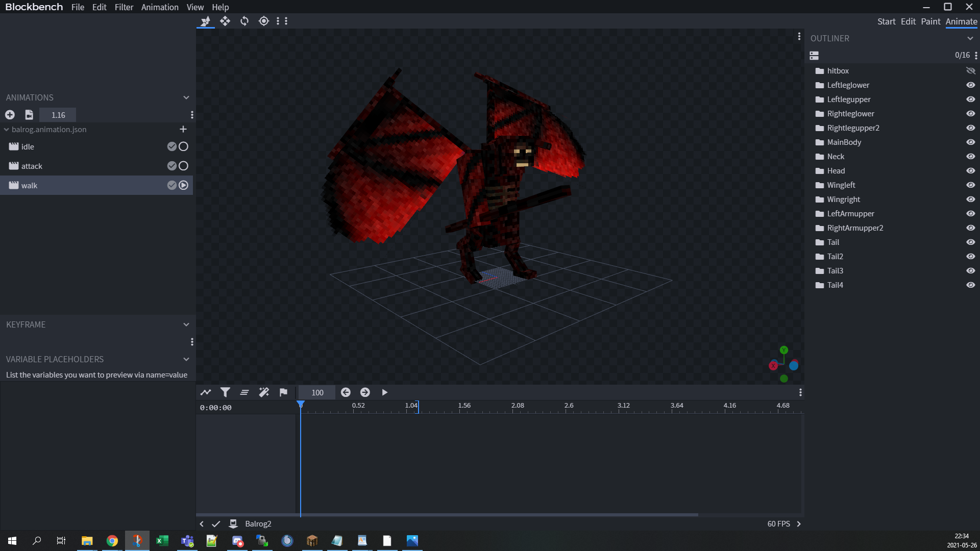Collapse the balrog.animation.json file group
Screen dimensions: 980x551
[x=7, y=130]
